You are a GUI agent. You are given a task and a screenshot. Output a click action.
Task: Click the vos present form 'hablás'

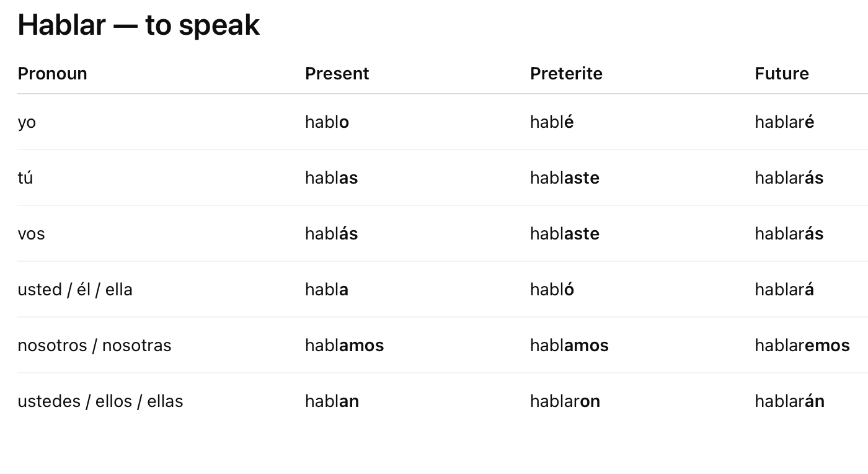(x=331, y=234)
